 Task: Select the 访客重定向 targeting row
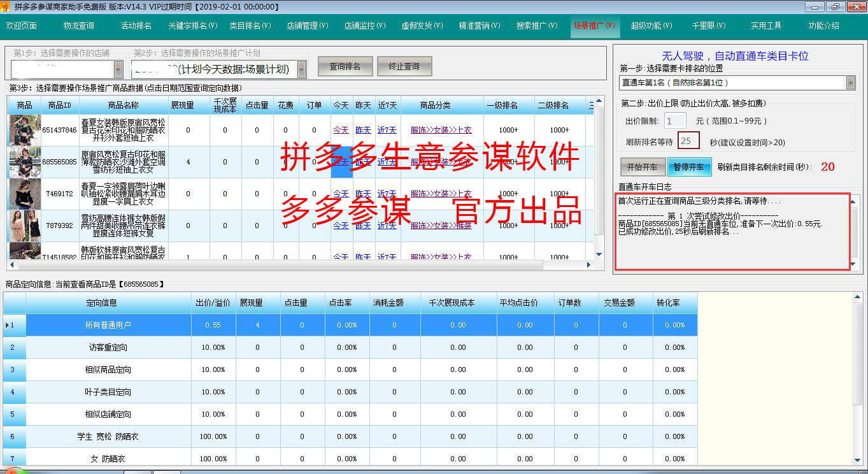(x=350, y=347)
